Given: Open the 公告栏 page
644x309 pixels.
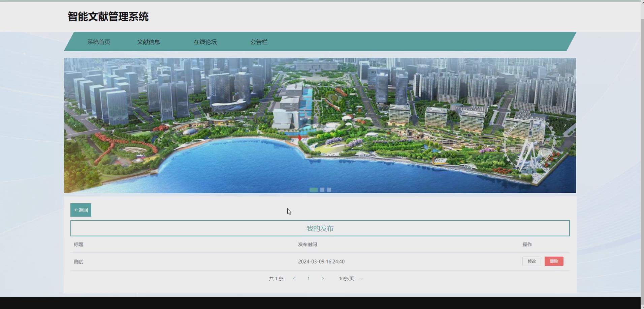Looking at the screenshot, I should (259, 42).
